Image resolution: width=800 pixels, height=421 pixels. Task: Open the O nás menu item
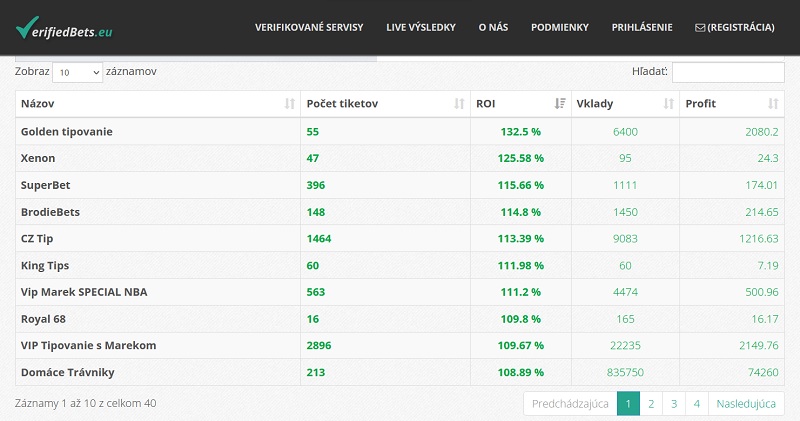[x=493, y=28]
